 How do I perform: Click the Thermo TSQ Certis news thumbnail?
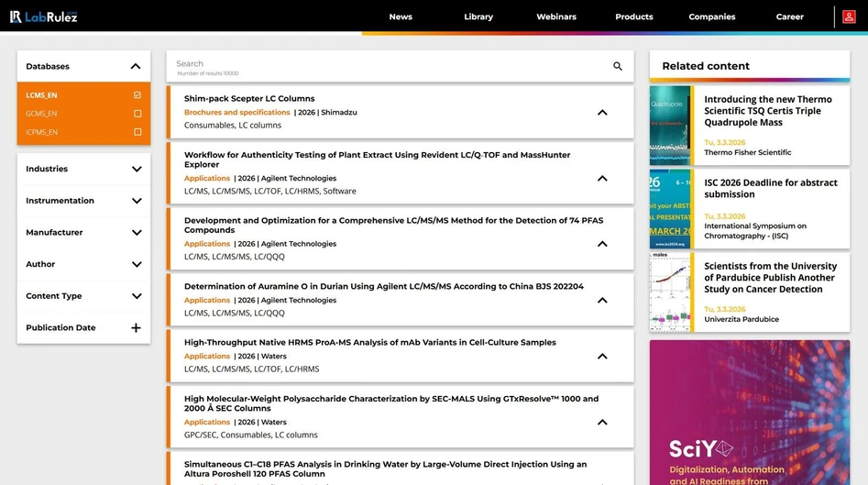click(670, 126)
